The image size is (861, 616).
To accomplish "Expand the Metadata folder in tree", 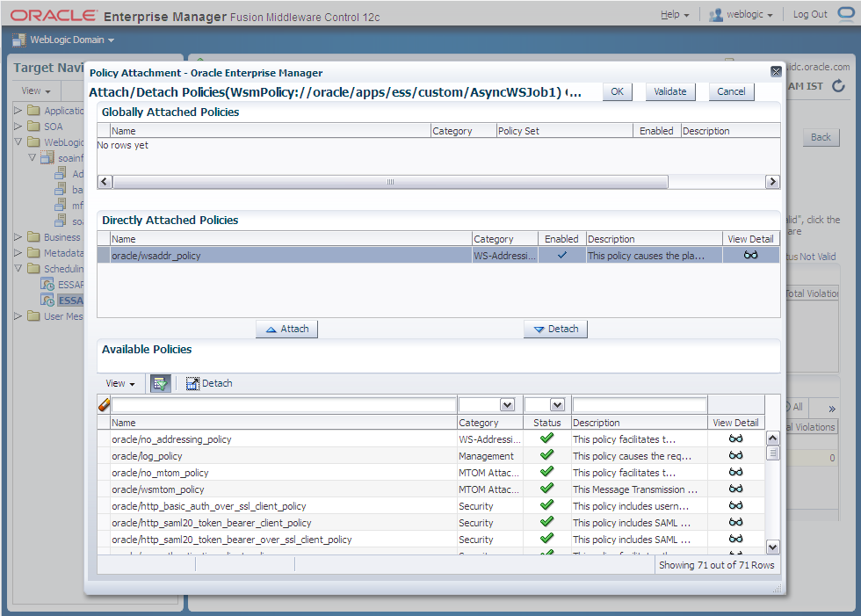I will [x=18, y=252].
